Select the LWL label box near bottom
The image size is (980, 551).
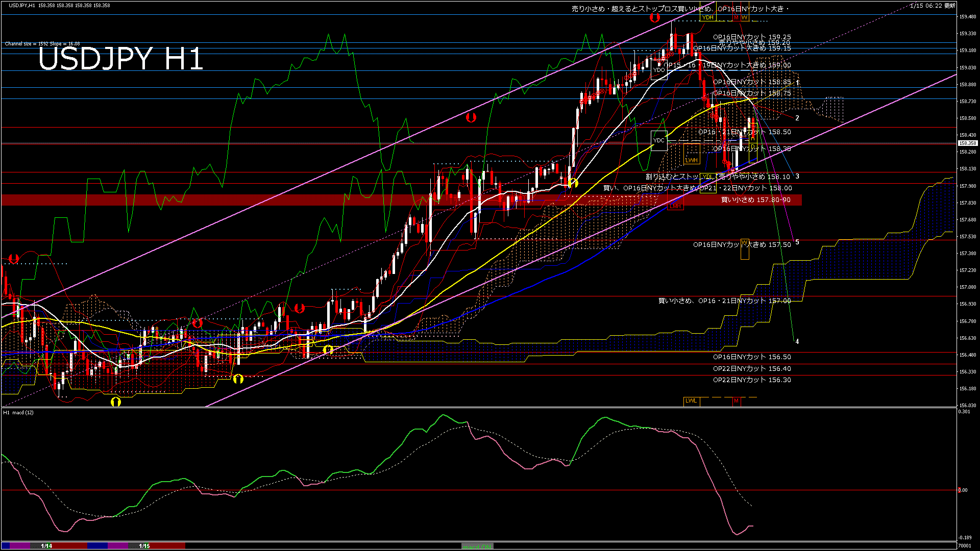(691, 401)
